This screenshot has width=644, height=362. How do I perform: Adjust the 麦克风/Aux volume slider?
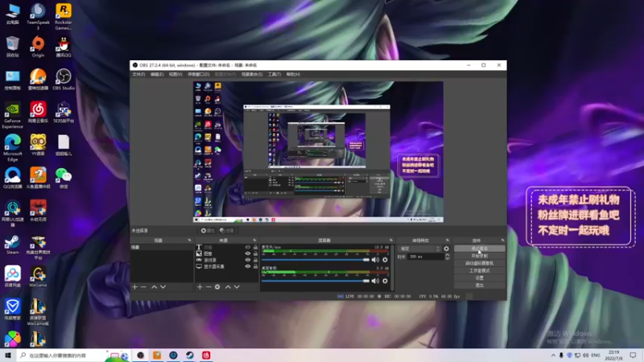point(316,260)
